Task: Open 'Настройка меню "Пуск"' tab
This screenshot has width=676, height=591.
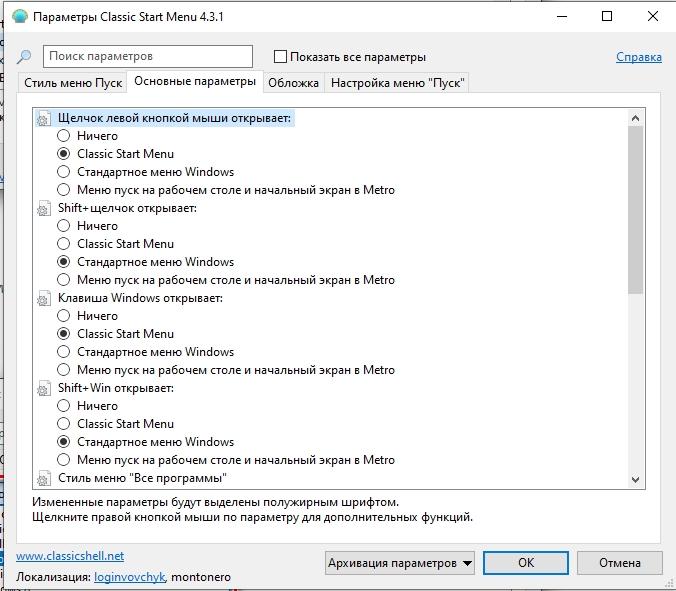Action: [x=397, y=83]
